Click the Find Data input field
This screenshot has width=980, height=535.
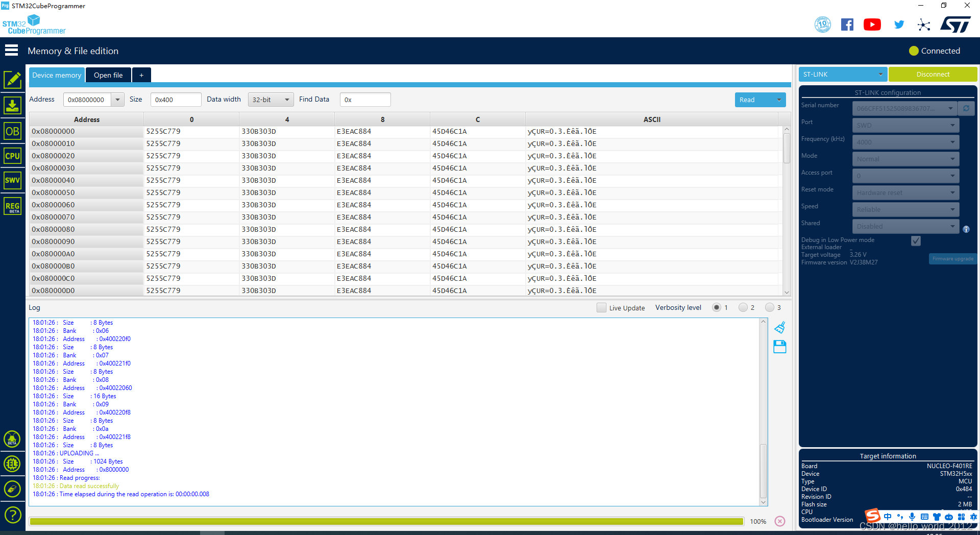365,100
